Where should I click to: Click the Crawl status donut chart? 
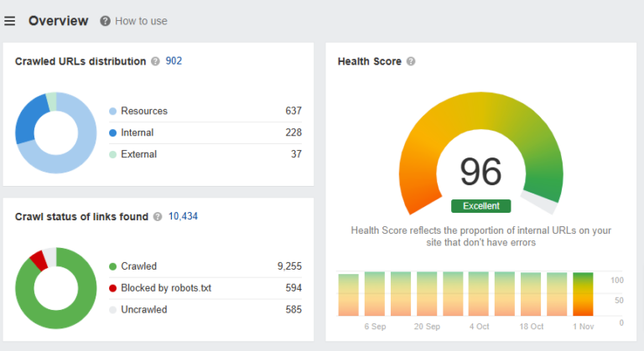(56, 288)
